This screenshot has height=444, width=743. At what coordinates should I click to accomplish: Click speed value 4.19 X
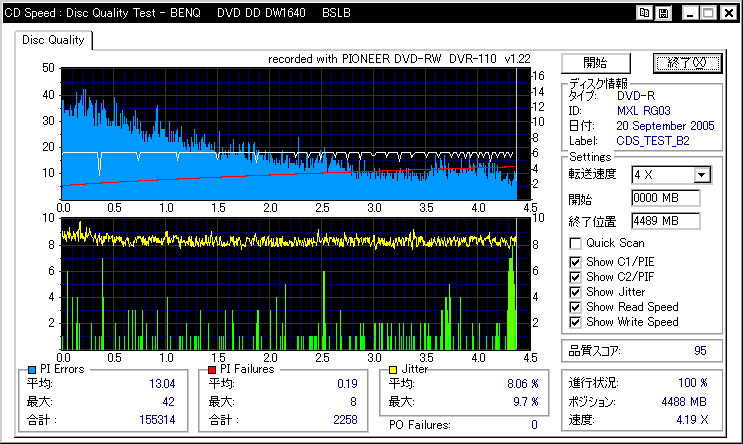pyautogui.click(x=692, y=420)
